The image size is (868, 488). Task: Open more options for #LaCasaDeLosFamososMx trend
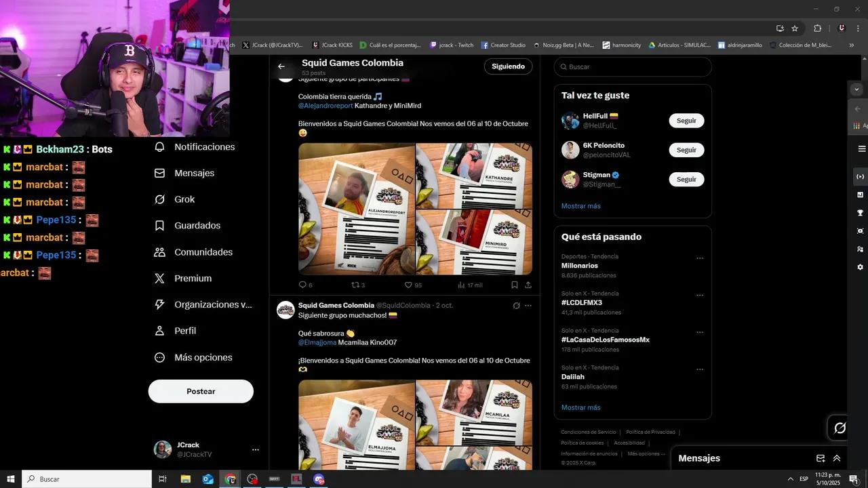(x=700, y=333)
